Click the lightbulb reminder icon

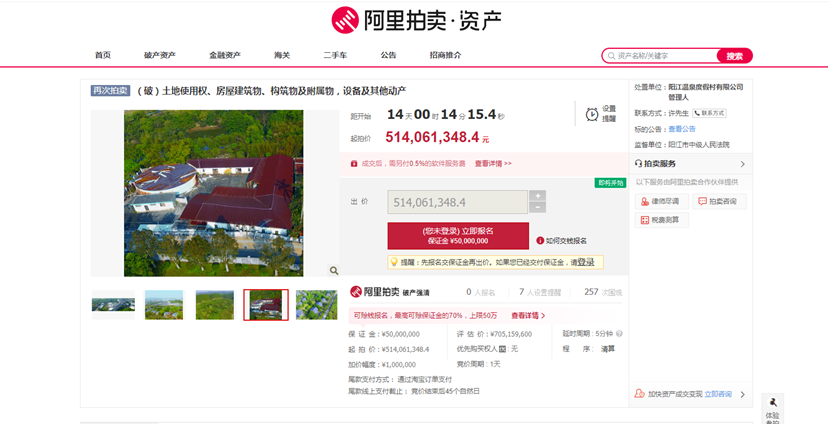(x=393, y=262)
